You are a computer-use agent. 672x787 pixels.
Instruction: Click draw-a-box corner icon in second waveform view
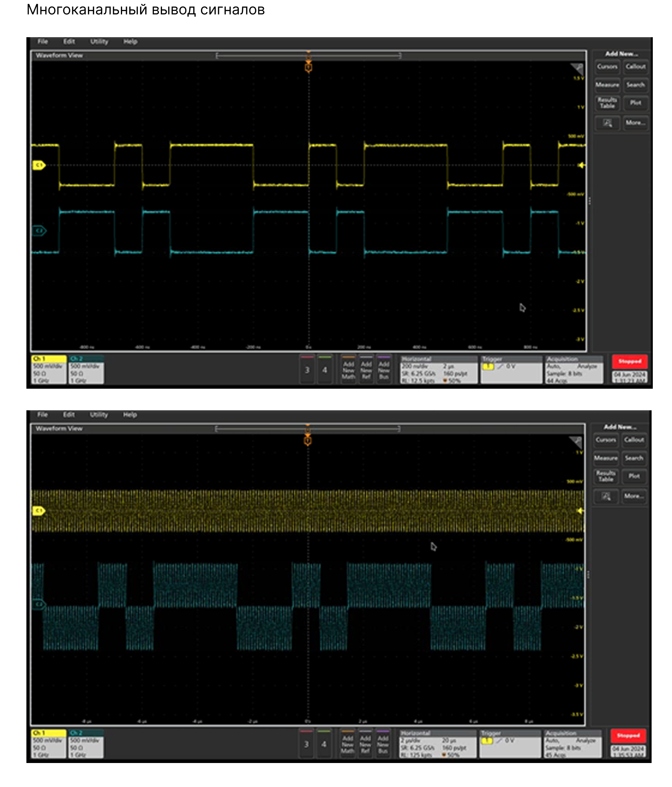click(x=575, y=442)
